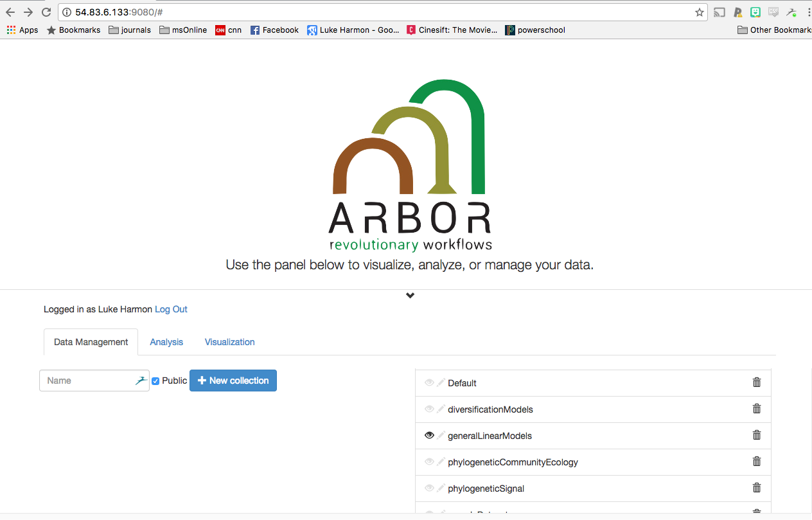The image size is (812, 520).
Task: Open the cnn bookmark
Action: point(229,30)
